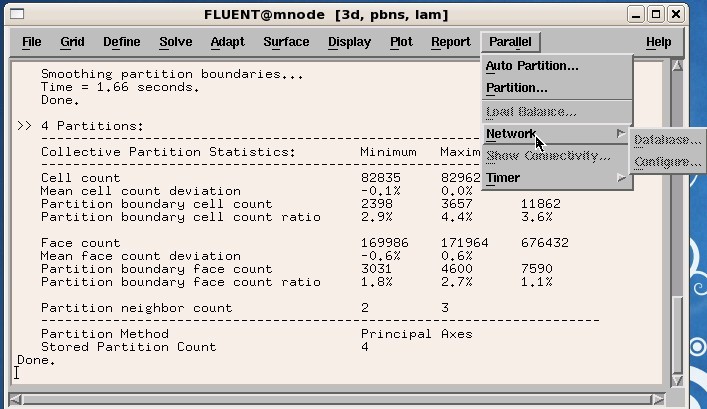Click the horizontal scrollbar right arrow
The height and width of the screenshot is (409, 707).
click(660, 399)
